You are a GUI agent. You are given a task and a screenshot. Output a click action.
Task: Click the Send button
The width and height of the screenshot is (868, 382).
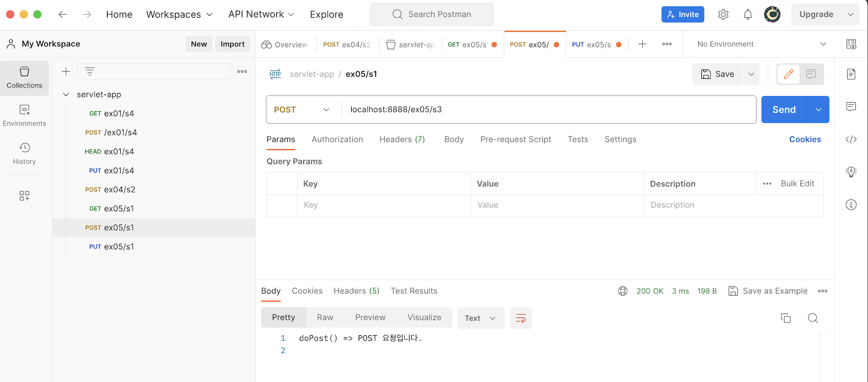784,110
